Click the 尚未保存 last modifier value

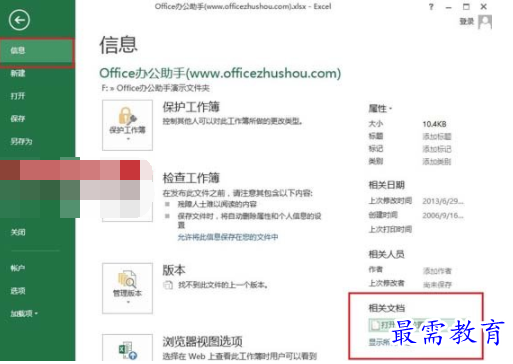[x=437, y=285]
